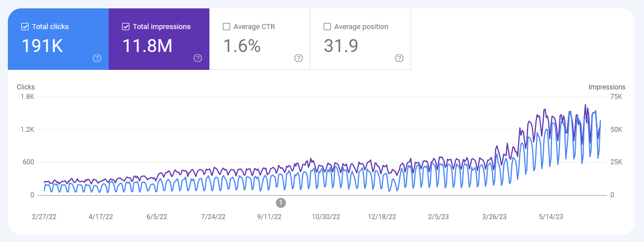Open Average position help question mark
The height and width of the screenshot is (242, 644).
(x=399, y=58)
